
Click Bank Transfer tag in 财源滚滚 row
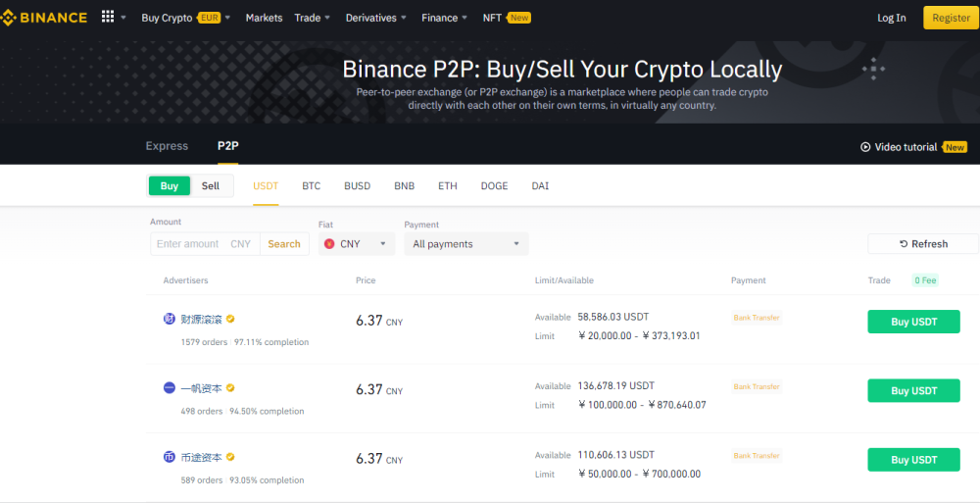tap(757, 318)
